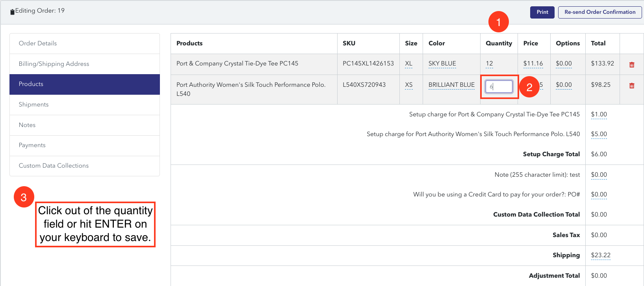The image size is (644, 286).
Task: Edit the $5.00 setup charge
Action: click(599, 134)
